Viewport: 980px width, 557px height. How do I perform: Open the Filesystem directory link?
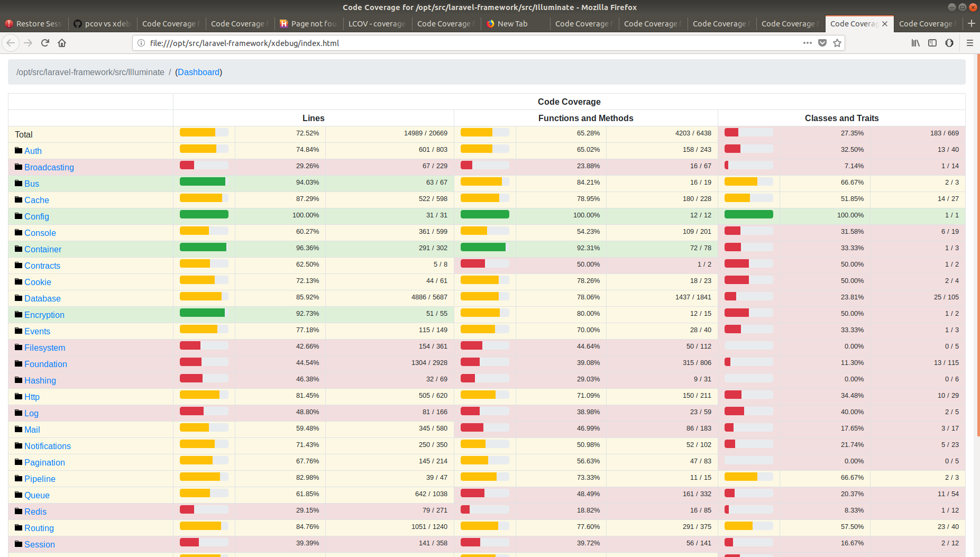tap(45, 348)
